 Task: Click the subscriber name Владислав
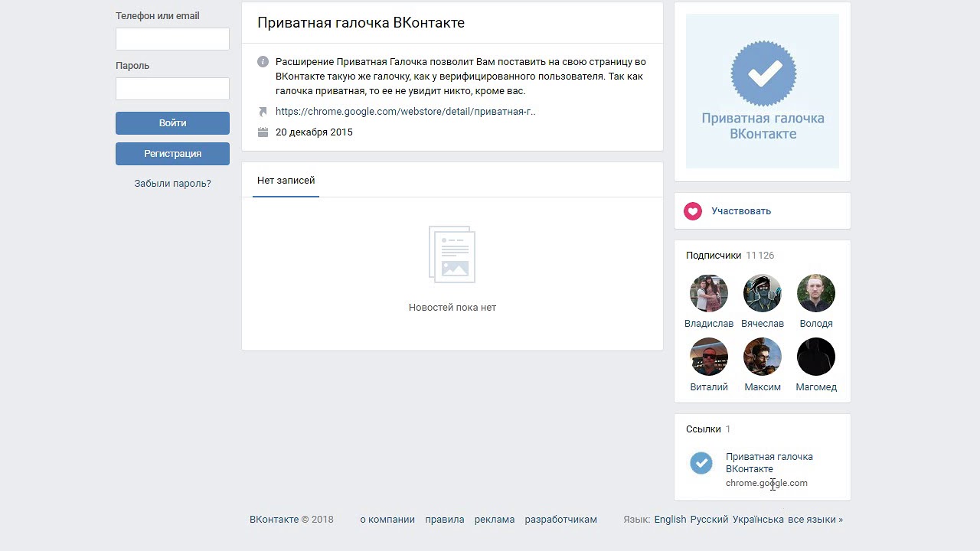(709, 324)
